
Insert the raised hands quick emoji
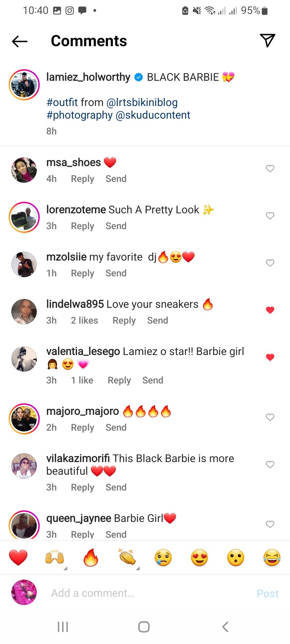coord(54,558)
